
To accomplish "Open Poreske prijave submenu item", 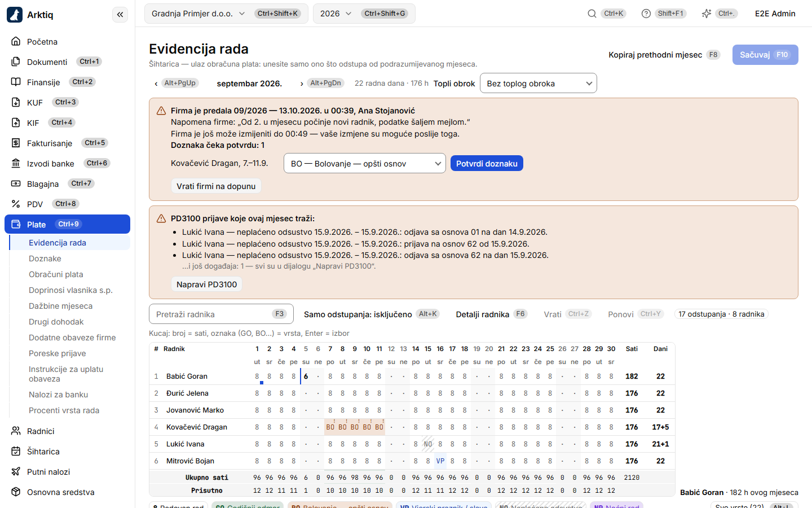I will click(70, 353).
